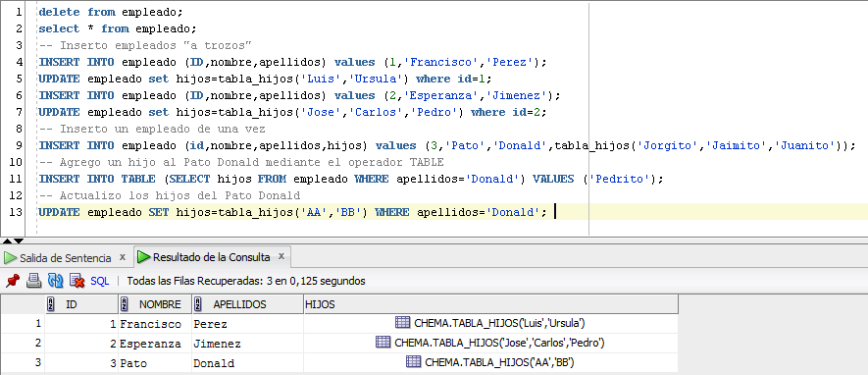Click green play icon on Salida de Sentencia tab
Viewport: 868px width, 375px height.
[10, 258]
